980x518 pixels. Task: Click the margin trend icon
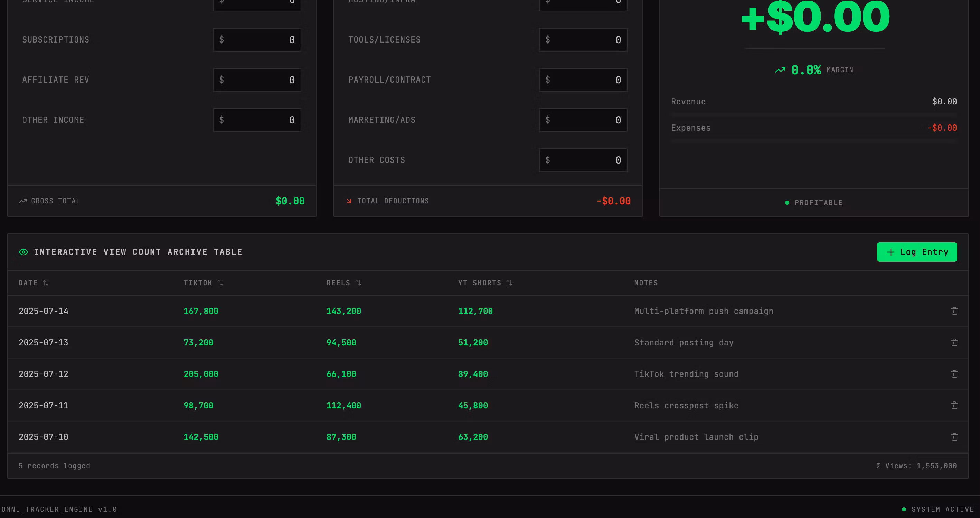click(780, 70)
